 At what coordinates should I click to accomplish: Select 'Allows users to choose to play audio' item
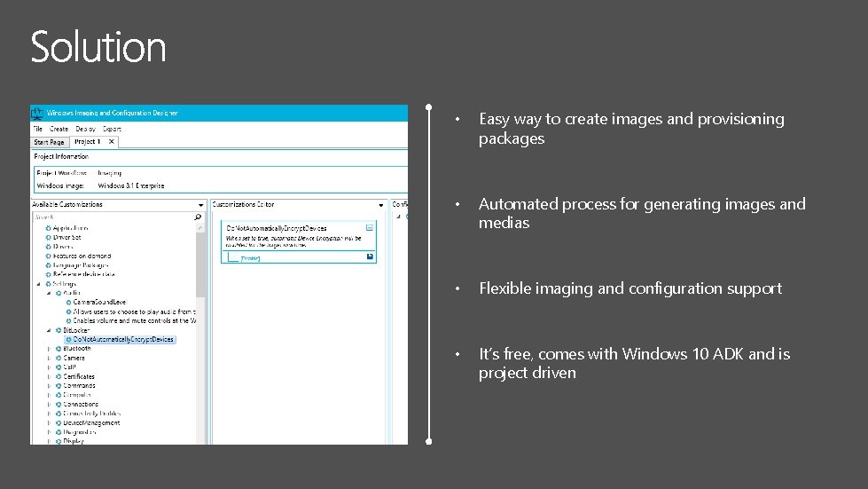pyautogui.click(x=135, y=312)
